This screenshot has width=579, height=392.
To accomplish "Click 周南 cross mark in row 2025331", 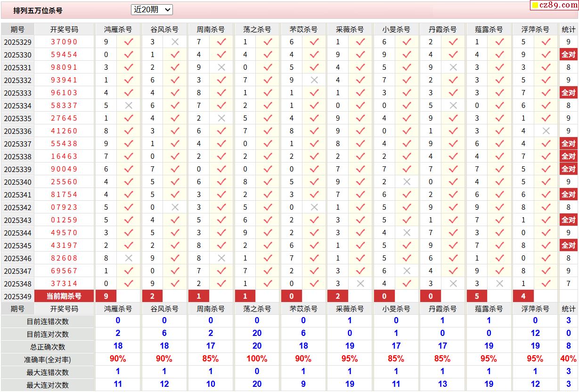I will click(x=221, y=67).
